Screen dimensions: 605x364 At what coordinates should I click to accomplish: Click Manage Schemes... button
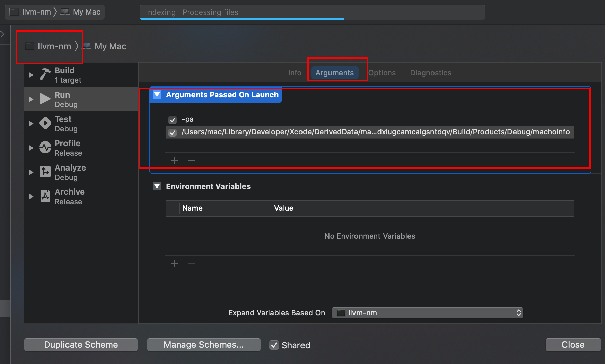(204, 345)
